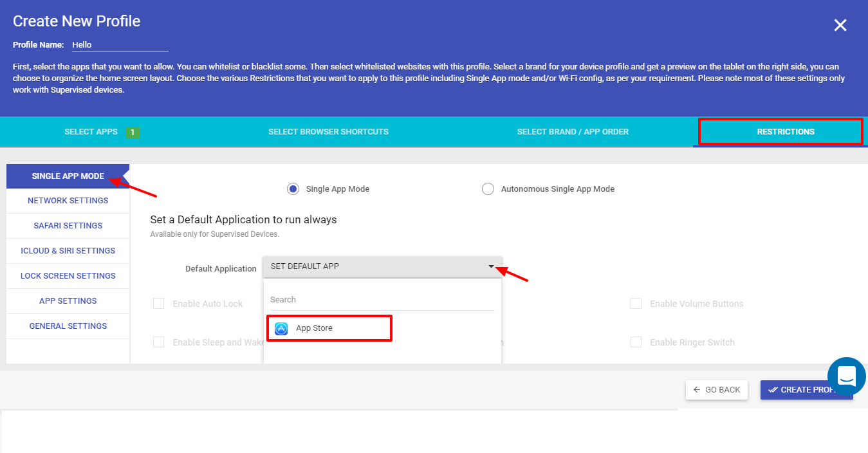
Task: Open Lock Screen Settings section
Action: click(68, 276)
